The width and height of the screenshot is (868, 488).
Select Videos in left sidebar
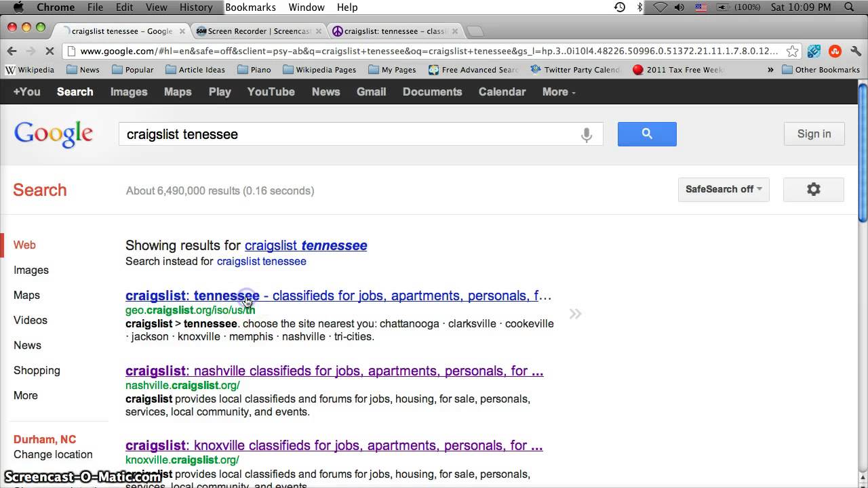tap(31, 320)
